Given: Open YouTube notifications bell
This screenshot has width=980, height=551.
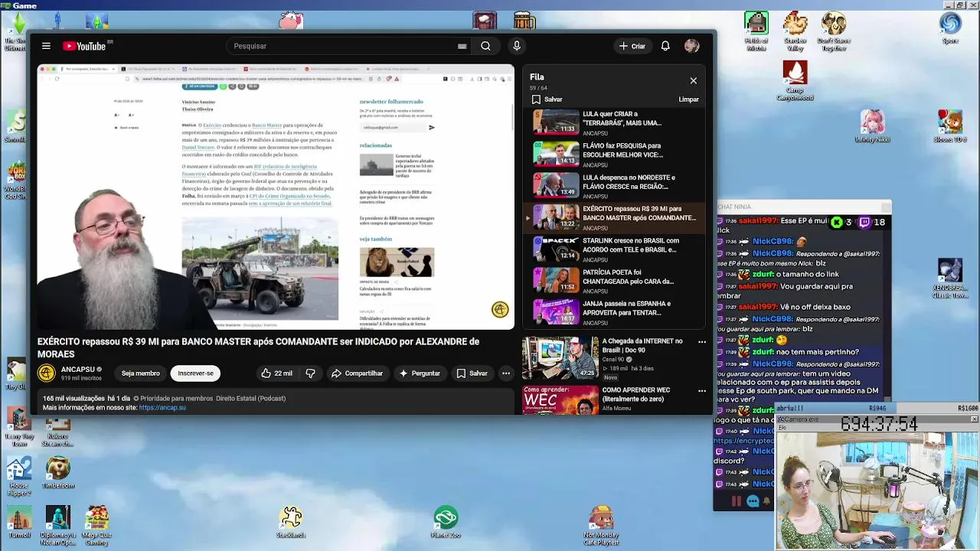Looking at the screenshot, I should [665, 46].
